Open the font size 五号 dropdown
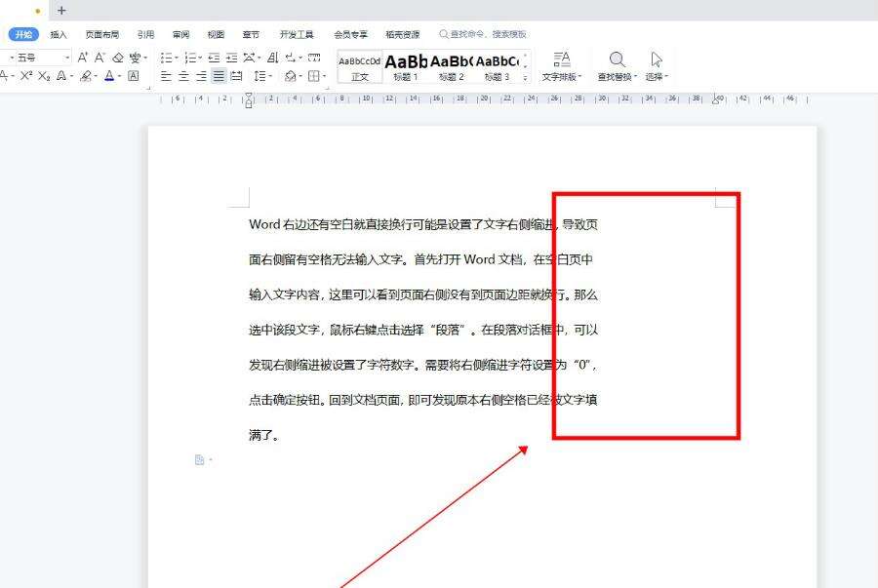Image resolution: width=878 pixels, height=588 pixels. 67,58
